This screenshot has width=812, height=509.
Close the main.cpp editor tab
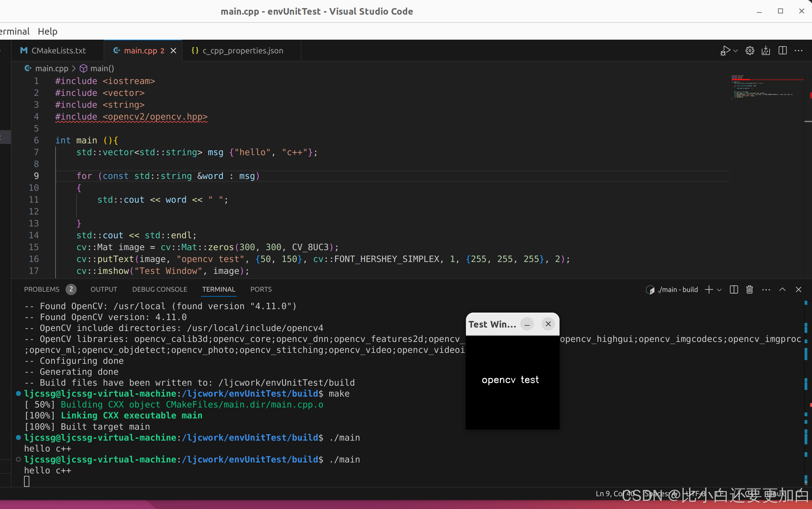click(x=173, y=51)
